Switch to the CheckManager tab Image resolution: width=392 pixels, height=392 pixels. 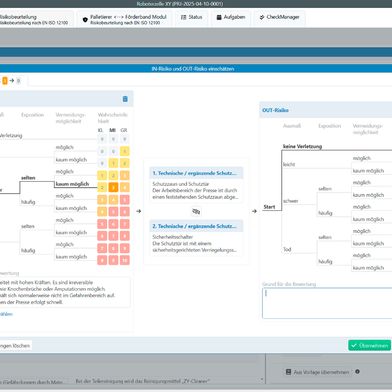point(279,17)
